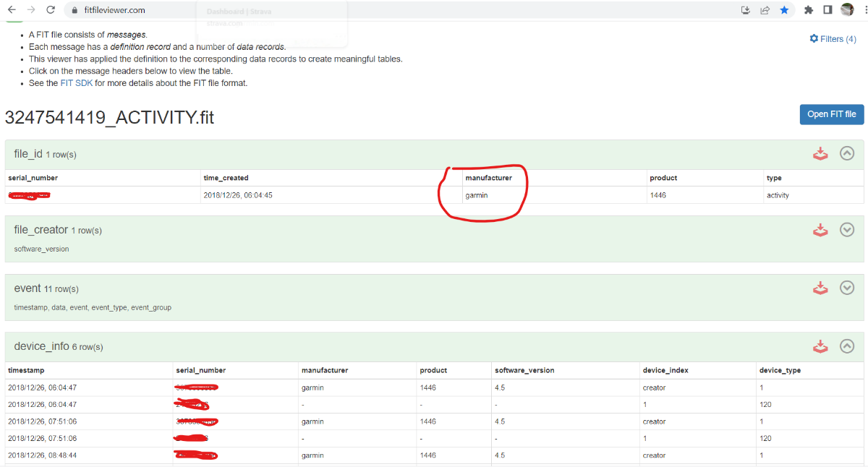868x467 pixels.
Task: Click the browser reload icon
Action: pos(51,10)
